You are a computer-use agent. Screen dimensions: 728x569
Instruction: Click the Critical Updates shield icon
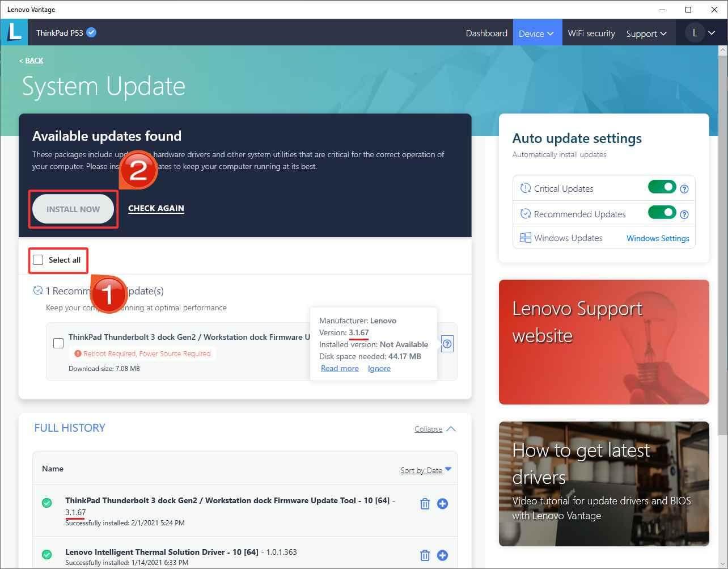pyautogui.click(x=525, y=188)
